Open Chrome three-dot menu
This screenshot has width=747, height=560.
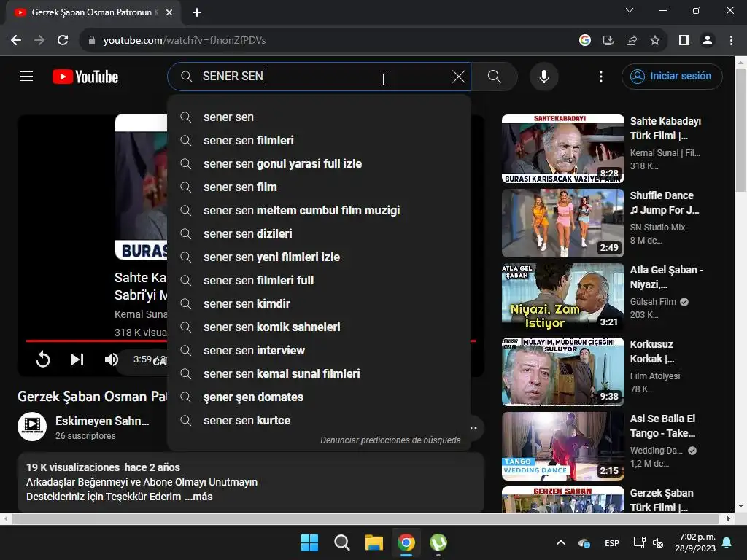(x=731, y=41)
